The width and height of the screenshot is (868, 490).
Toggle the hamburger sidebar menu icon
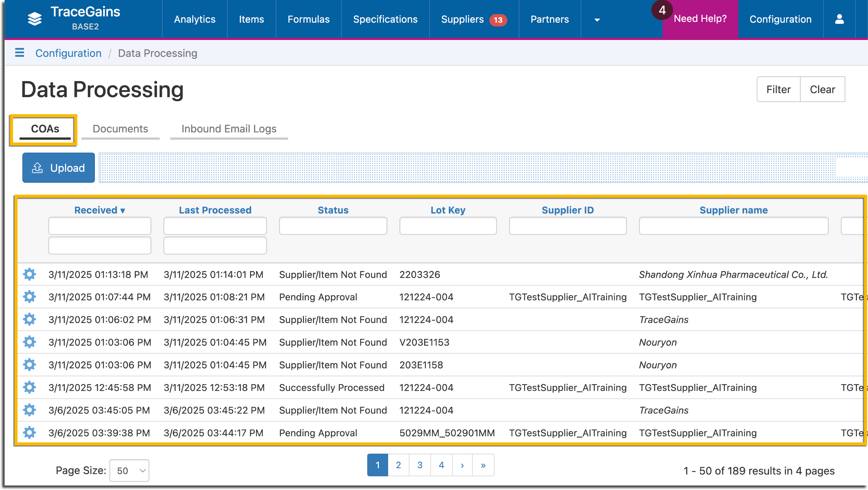20,53
